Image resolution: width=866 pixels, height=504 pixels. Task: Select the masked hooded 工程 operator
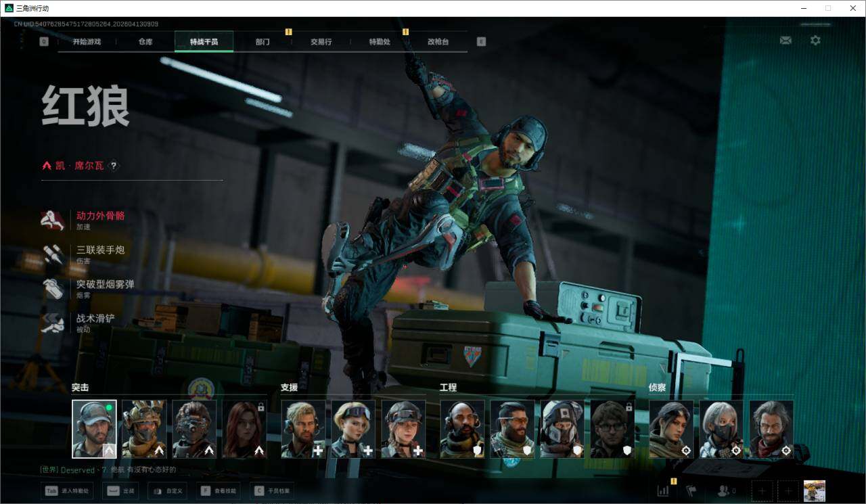point(562,429)
